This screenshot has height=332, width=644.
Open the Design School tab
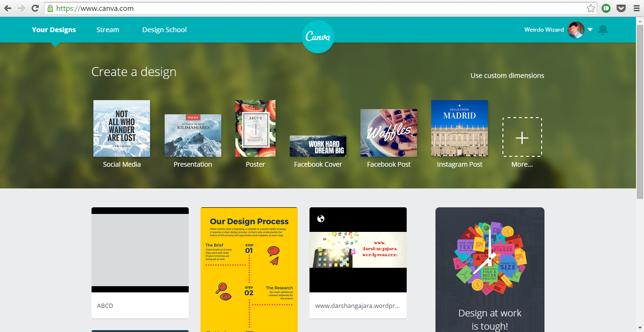(x=164, y=30)
